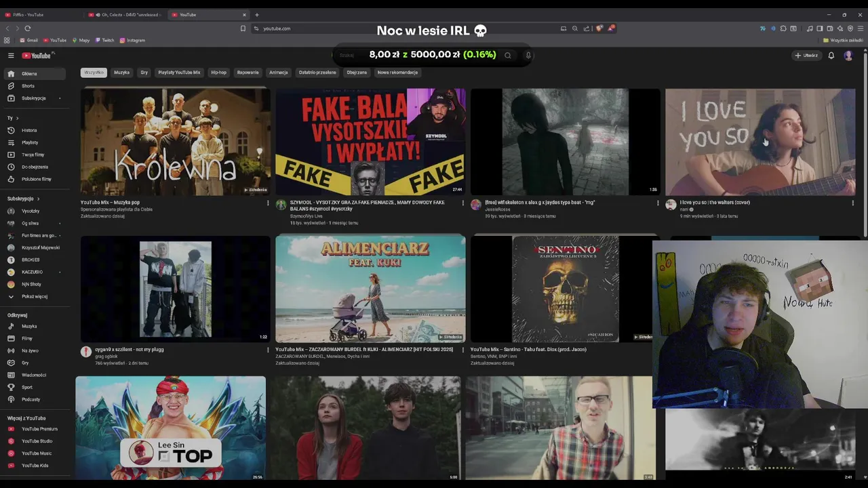Select the Hip-hop filter chip
This screenshot has height=488, width=868.
pos(218,73)
